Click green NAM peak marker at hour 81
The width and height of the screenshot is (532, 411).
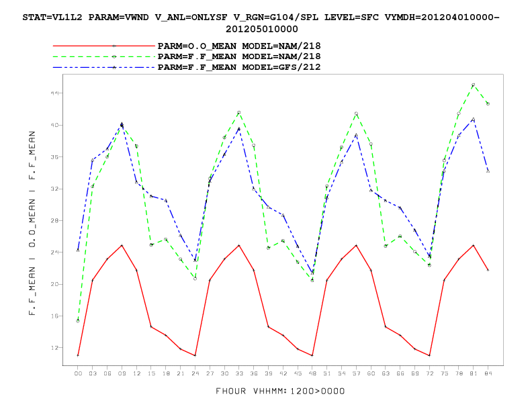click(474, 85)
